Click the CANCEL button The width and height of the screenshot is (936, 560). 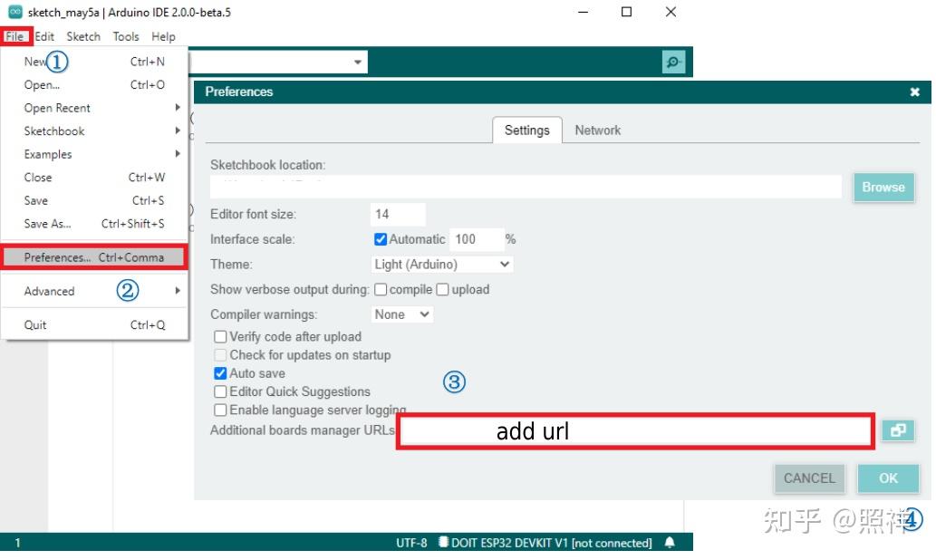(809, 478)
